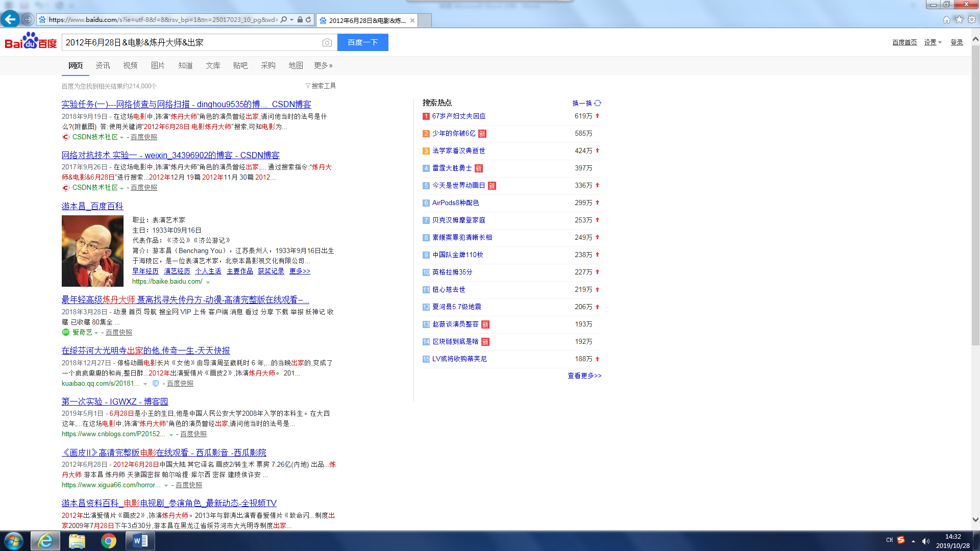Click the 游本昌 portrait thumbnail

click(92, 251)
